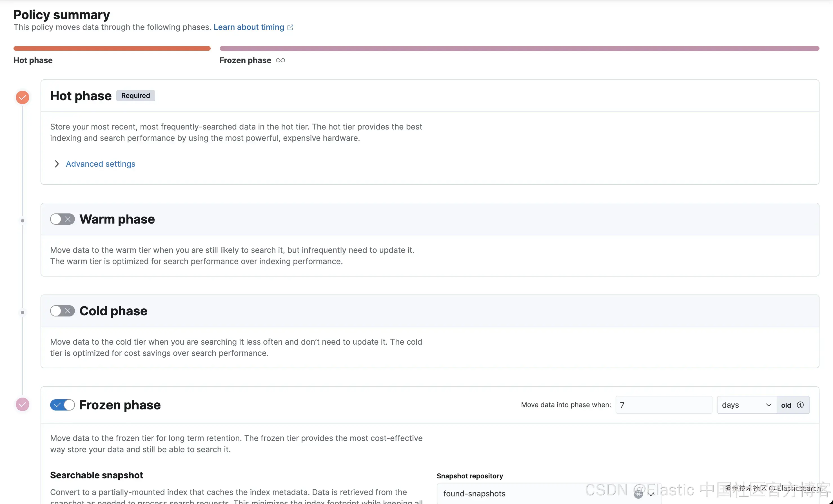Click the move data into phase number field

663,405
